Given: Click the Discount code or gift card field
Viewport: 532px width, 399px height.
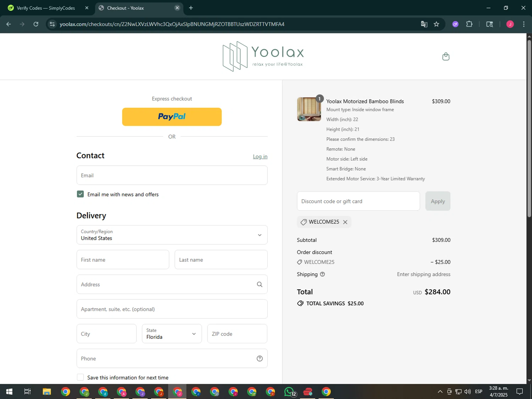Looking at the screenshot, I should [x=358, y=201].
